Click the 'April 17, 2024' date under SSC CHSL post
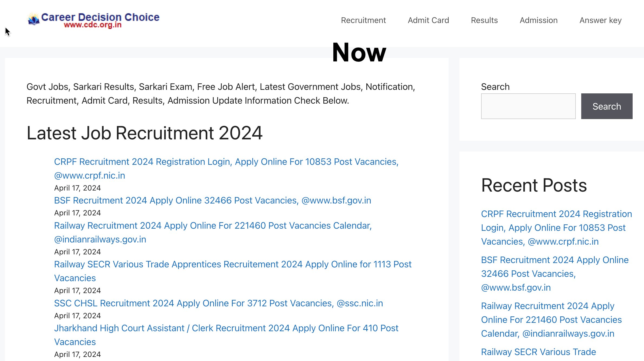 point(77,316)
